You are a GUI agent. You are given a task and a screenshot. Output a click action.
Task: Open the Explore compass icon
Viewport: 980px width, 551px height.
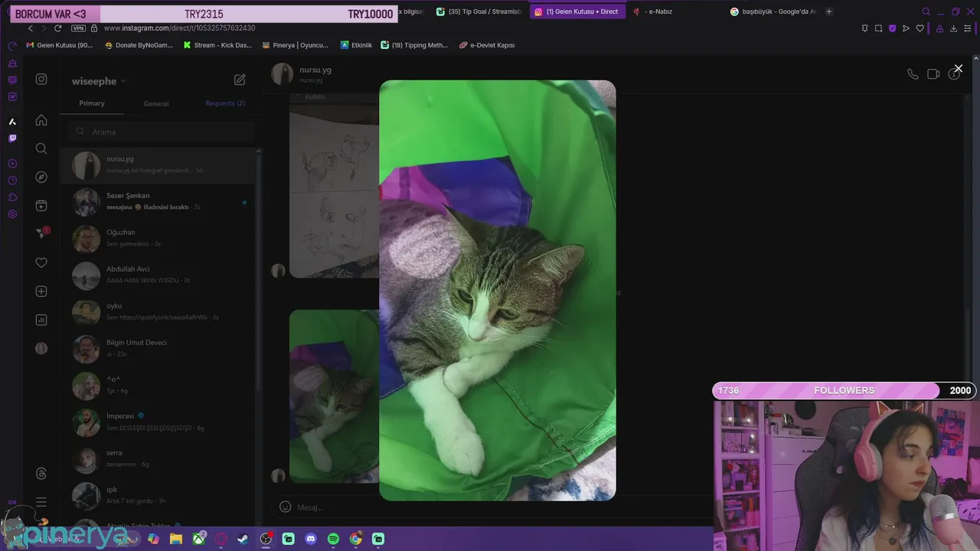coord(41,177)
